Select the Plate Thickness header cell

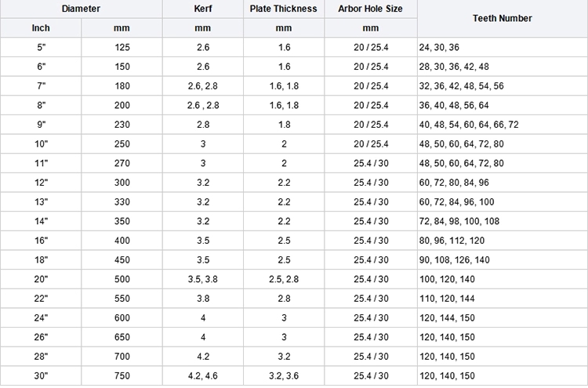tap(284, 9)
